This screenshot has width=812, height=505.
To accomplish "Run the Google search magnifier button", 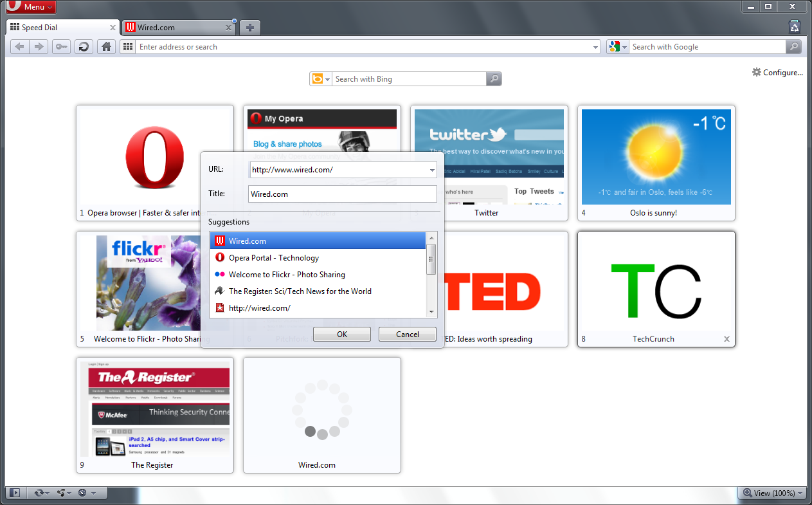I will (x=794, y=46).
